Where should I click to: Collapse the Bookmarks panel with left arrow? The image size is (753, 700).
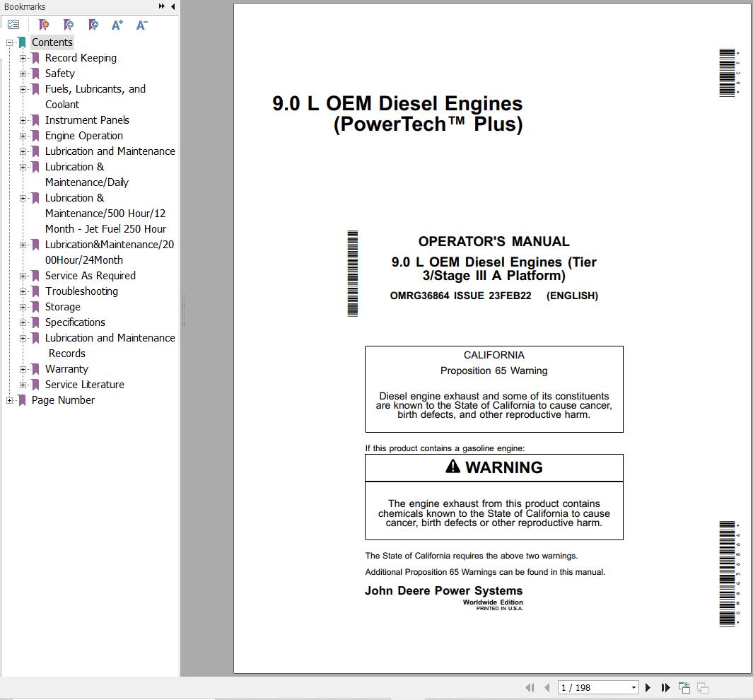[x=173, y=6]
